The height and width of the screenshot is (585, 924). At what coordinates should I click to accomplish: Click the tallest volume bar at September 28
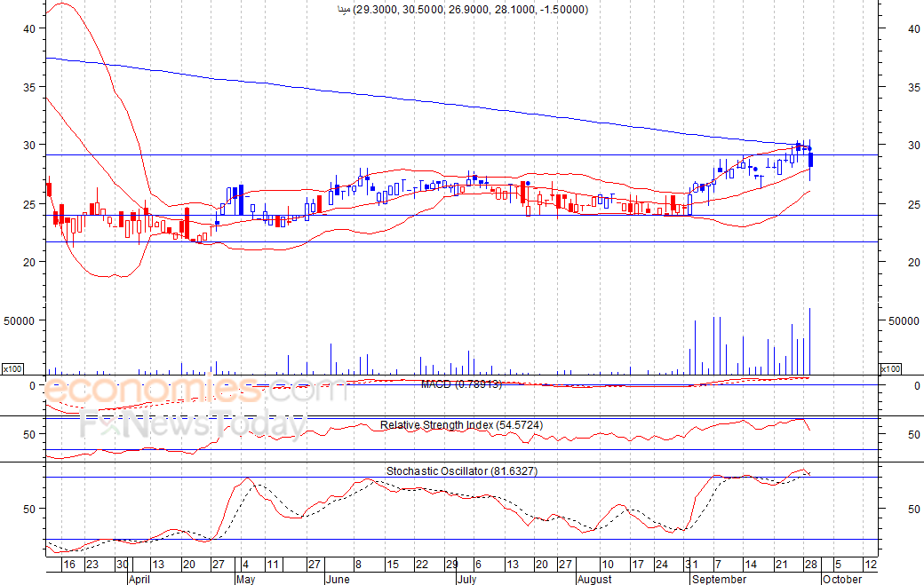point(810,342)
